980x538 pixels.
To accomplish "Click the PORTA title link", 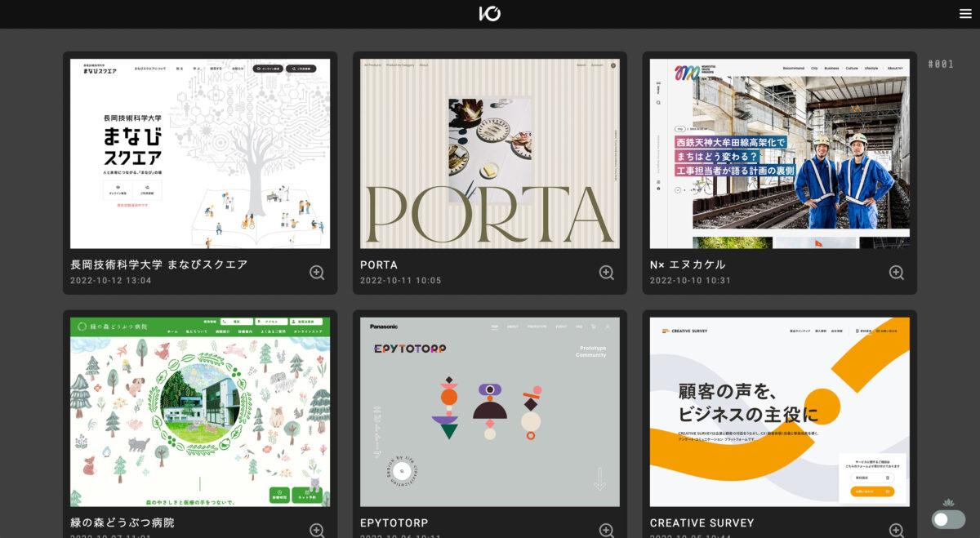I will click(379, 265).
